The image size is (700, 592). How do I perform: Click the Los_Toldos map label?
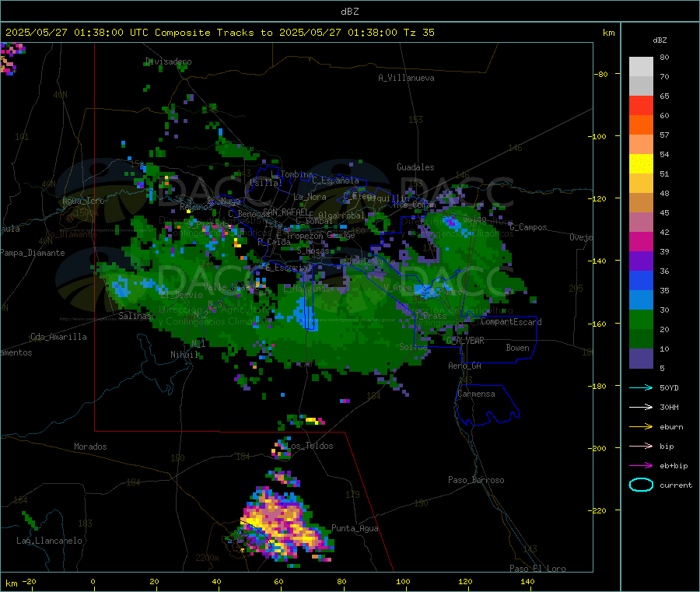click(x=310, y=446)
